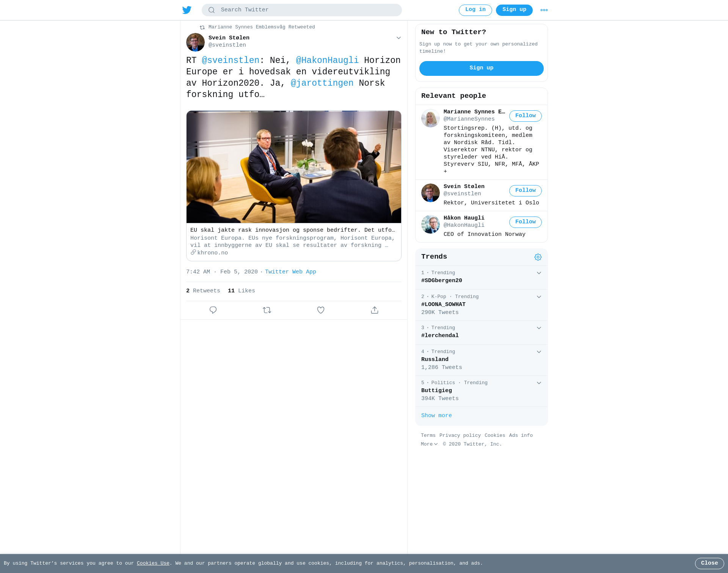Open the share tweet upload icon
Viewport: 728px width, 573px height.
pos(375,310)
